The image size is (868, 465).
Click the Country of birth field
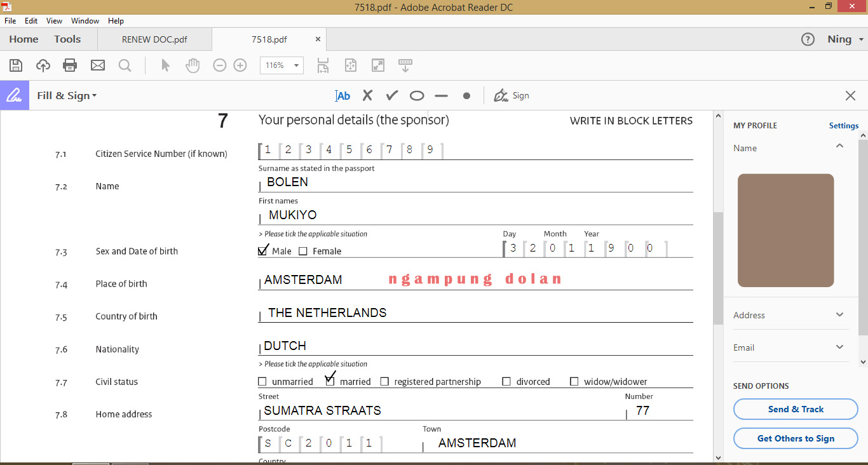click(475, 313)
